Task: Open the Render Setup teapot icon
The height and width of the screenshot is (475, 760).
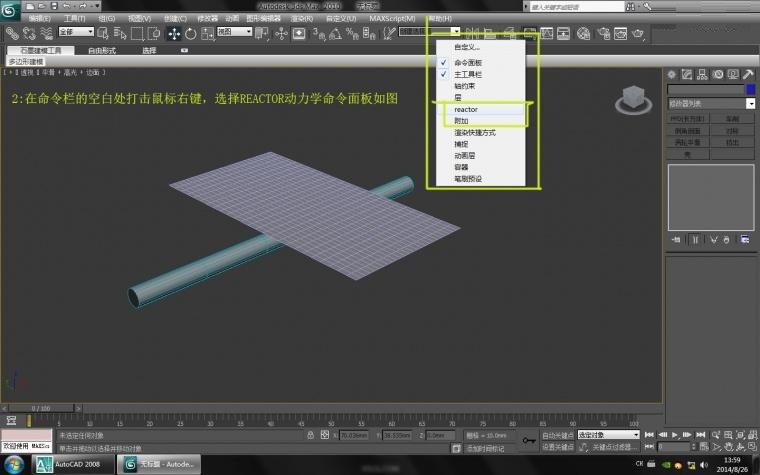Action: [x=603, y=33]
